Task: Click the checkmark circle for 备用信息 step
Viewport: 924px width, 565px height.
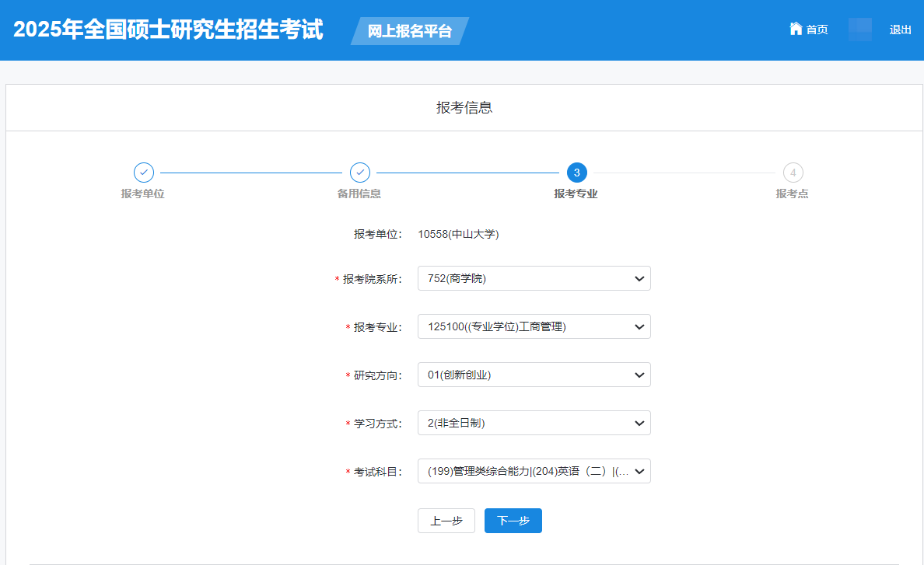Action: [x=359, y=173]
